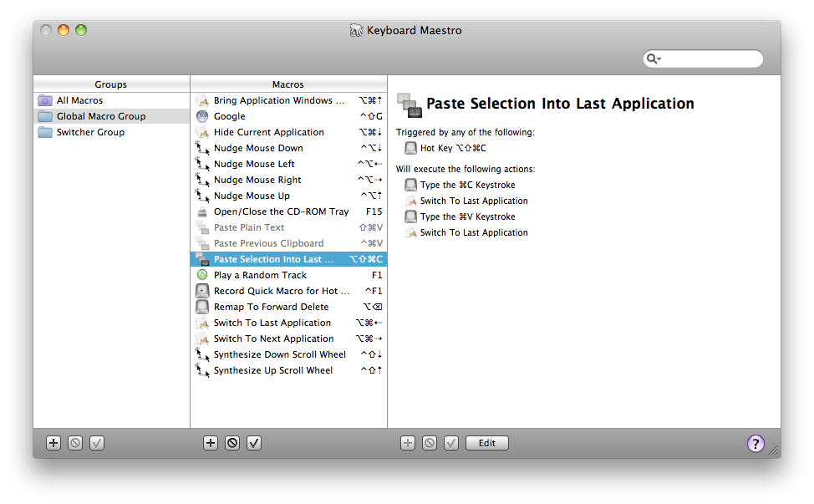This screenshot has height=504, width=814.
Task: Select the Open/Close the CD-ROM Tray macro
Action: point(288,211)
